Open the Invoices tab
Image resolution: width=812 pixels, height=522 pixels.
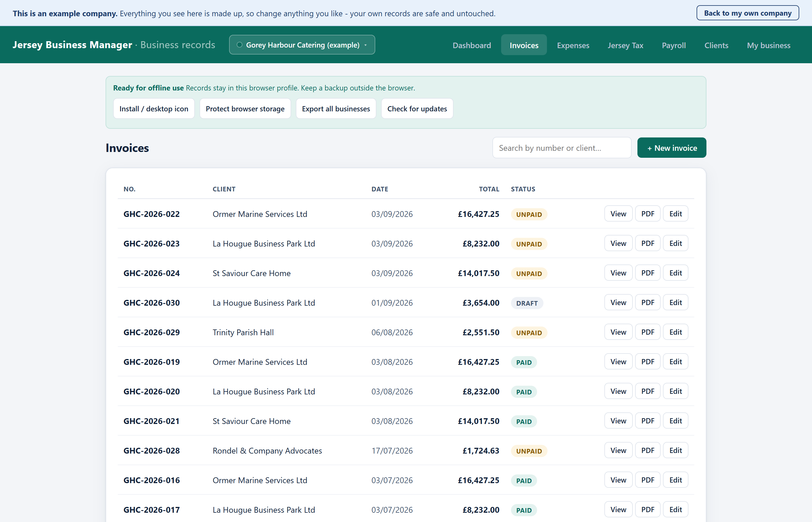pyautogui.click(x=524, y=45)
